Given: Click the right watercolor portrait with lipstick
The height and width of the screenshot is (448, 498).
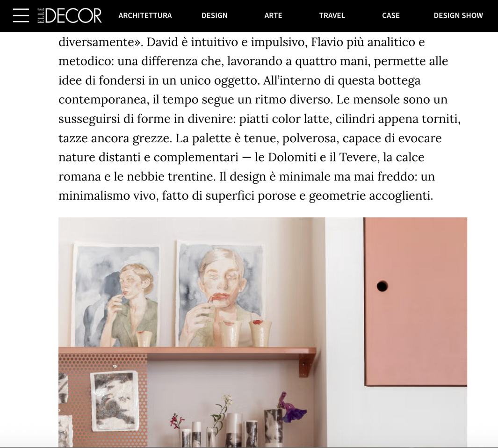Looking at the screenshot, I should pos(220,294).
